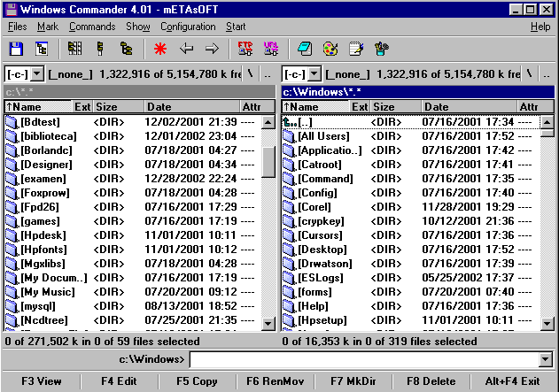Screen dimensions: 559x392
Task: Open the Show menu
Action: 138,27
